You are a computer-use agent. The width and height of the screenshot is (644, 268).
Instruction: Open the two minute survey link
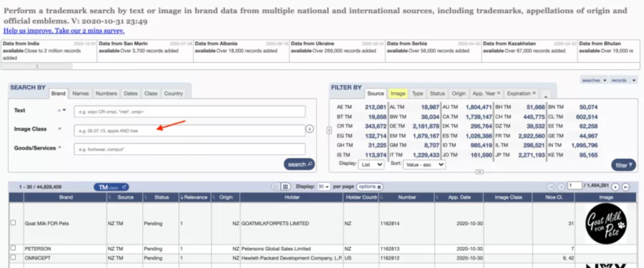(64, 31)
